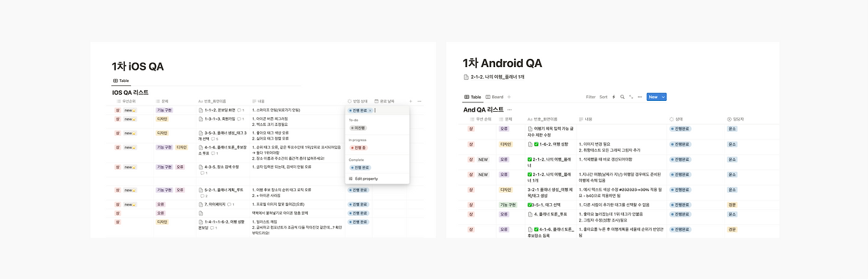Click 오류 tag on 7. 마이페이지 row
The image size is (868, 279).
[x=161, y=204]
